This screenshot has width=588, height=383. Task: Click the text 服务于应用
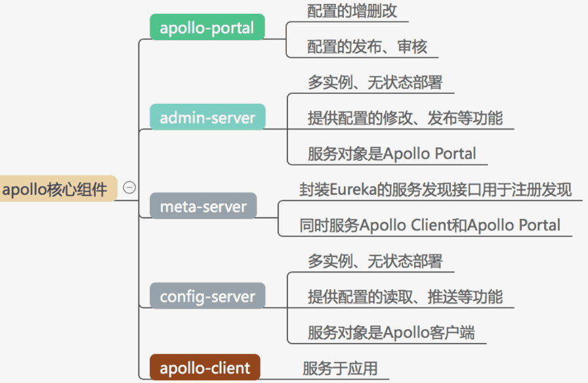point(340,369)
